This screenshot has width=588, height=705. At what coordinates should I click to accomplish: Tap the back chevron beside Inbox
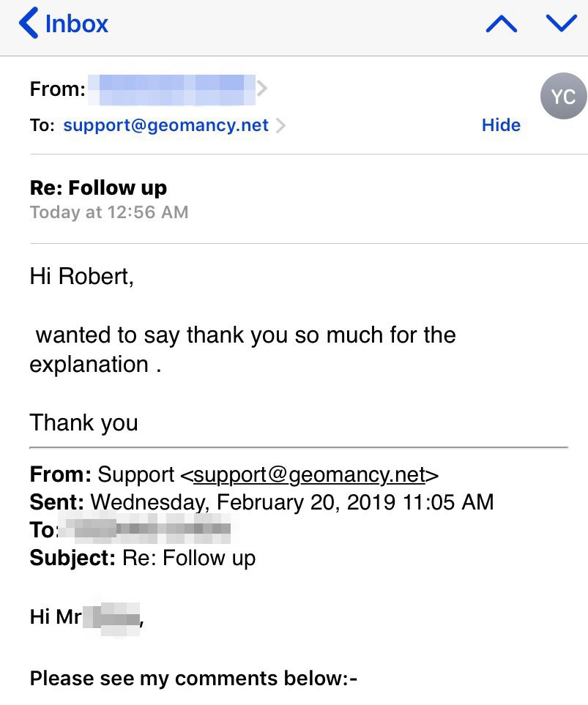(28, 23)
